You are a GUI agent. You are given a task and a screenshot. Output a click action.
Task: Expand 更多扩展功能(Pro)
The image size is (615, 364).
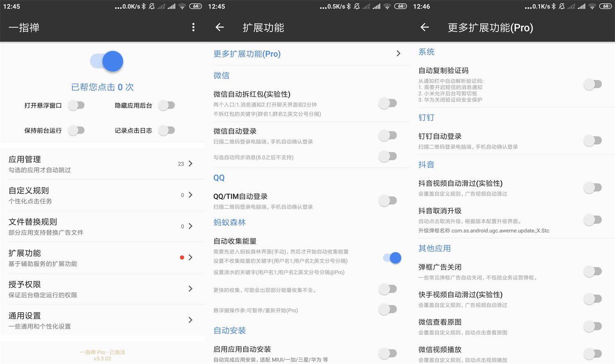pyautogui.click(x=307, y=53)
